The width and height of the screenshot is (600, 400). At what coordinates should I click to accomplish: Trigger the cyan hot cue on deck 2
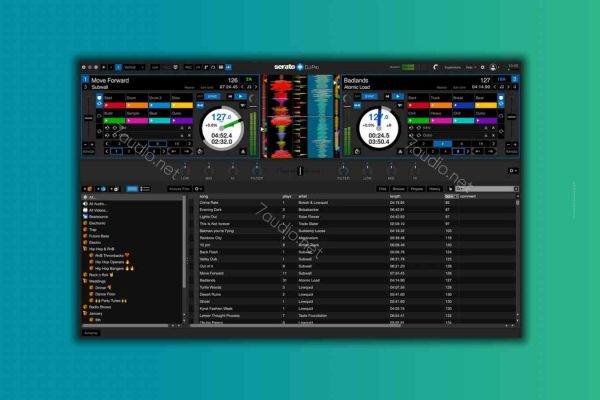pyautogui.click(x=463, y=121)
